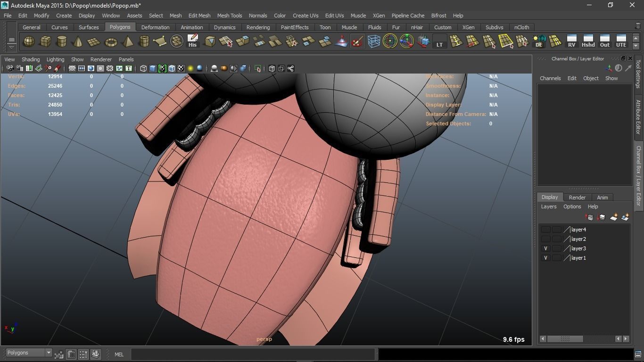Viewport: 644px width, 362px height.
Task: Open the viewport Shading menu
Action: 31,59
